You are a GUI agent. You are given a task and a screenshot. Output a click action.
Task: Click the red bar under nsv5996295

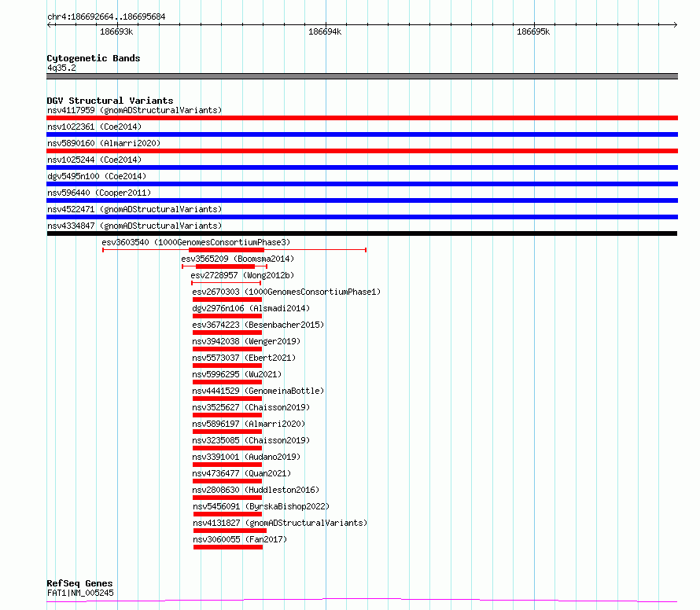(227, 382)
